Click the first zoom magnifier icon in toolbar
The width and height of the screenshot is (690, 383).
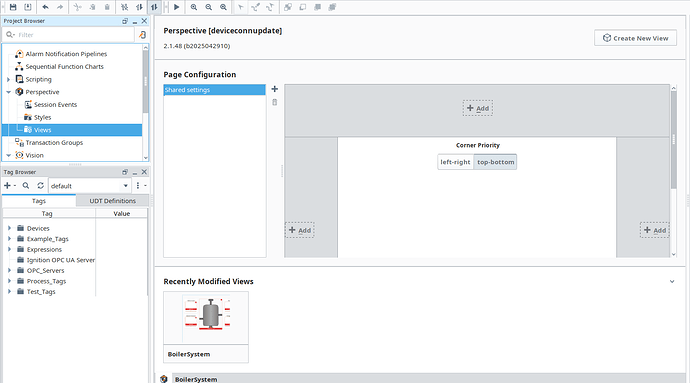click(x=194, y=7)
